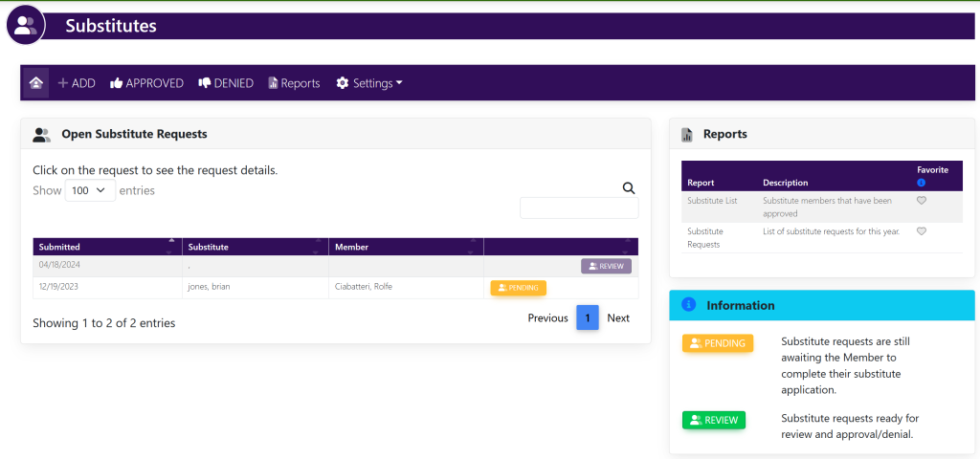Open Substitute List report link
Viewport: 980px width, 459px height.
coord(712,201)
